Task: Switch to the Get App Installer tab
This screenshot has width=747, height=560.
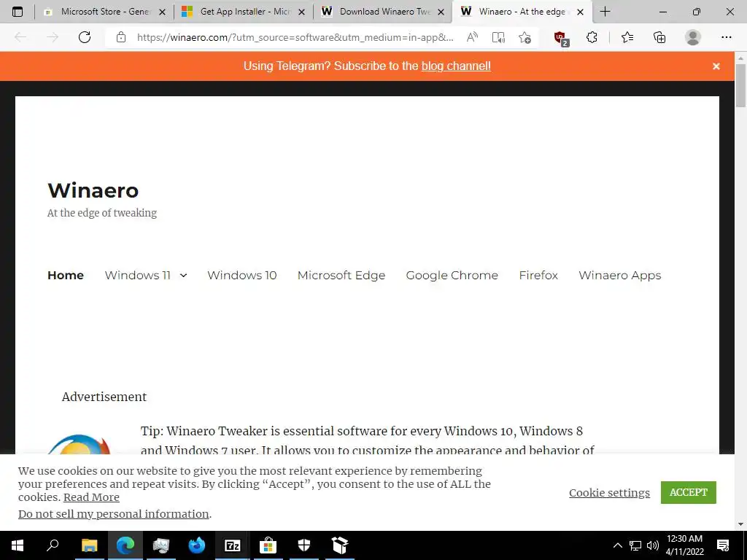Action: pyautogui.click(x=244, y=12)
